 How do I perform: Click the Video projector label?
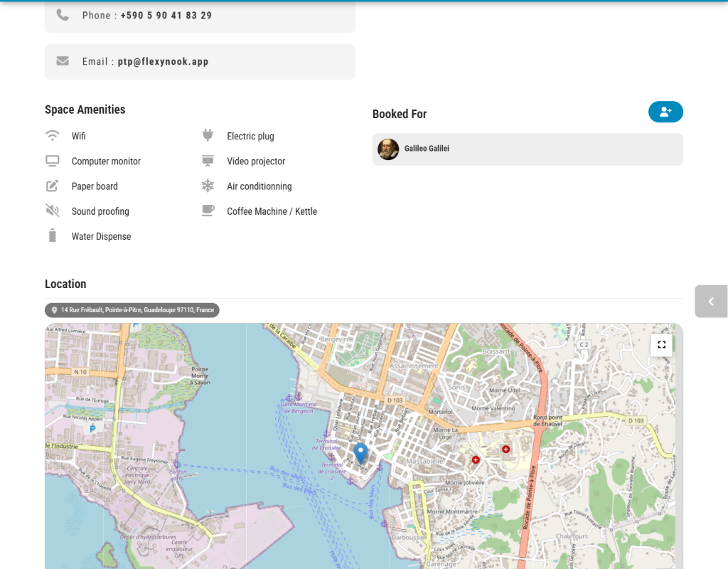click(256, 161)
